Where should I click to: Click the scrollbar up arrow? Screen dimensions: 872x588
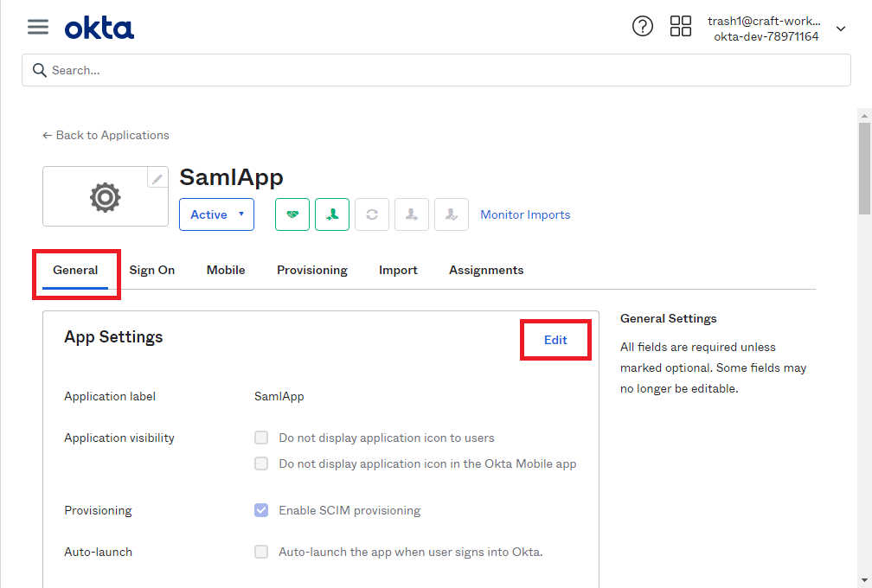[x=864, y=116]
